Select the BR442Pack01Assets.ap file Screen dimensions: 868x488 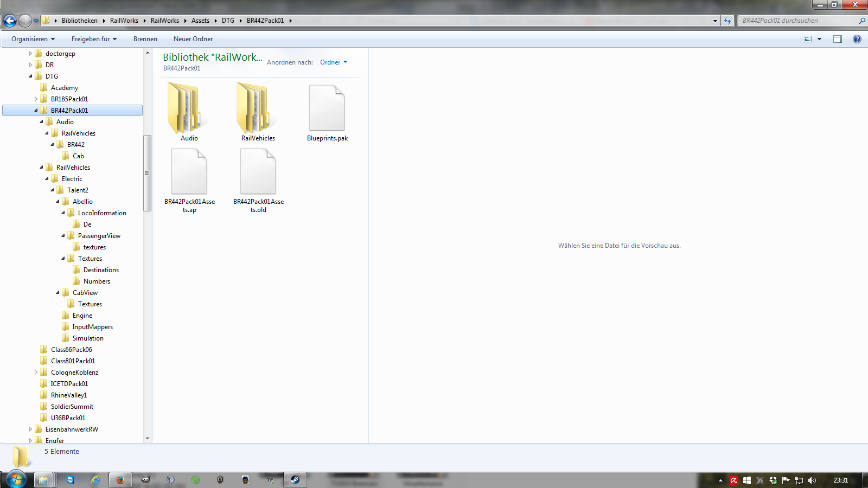pos(189,181)
